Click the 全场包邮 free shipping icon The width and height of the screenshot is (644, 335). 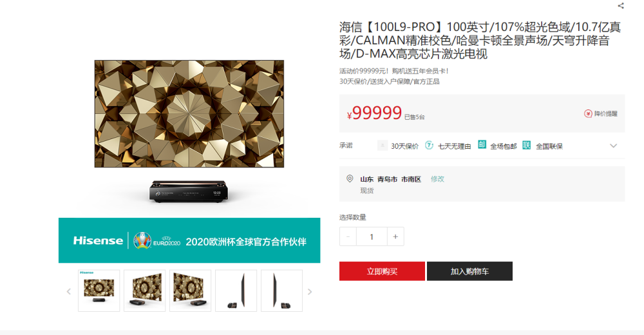pyautogui.click(x=482, y=145)
